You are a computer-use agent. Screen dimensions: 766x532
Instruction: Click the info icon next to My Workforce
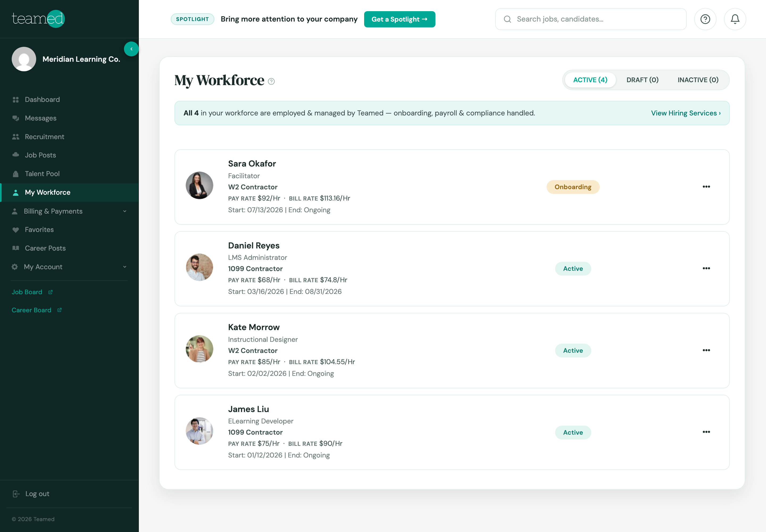pyautogui.click(x=271, y=81)
